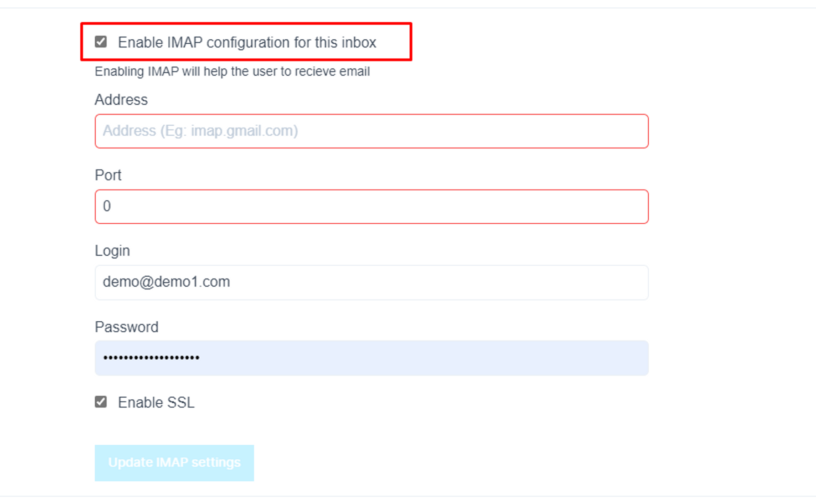Click the 'Enabling IMAP will help' helper text

coord(232,72)
